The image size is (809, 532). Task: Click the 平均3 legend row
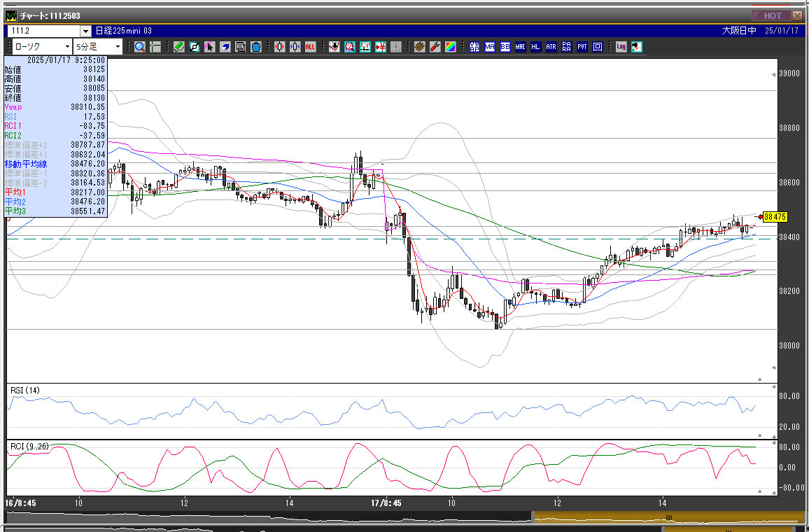pyautogui.click(x=55, y=211)
